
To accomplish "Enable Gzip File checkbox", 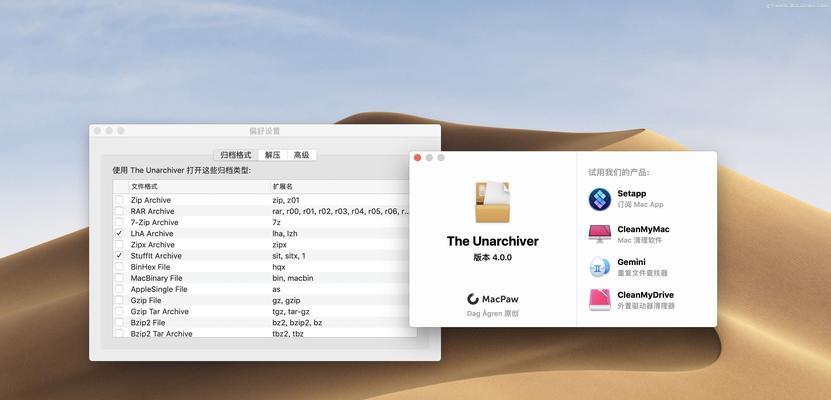I will click(x=119, y=300).
